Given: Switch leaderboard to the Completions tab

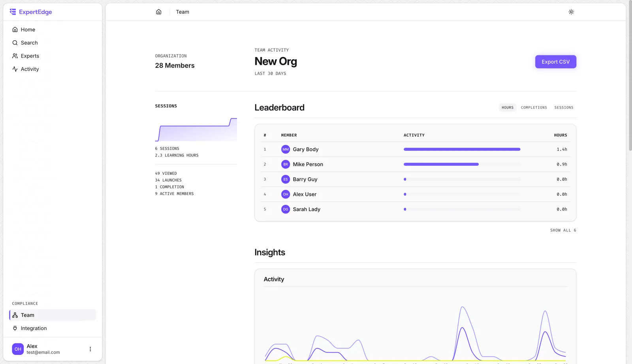Looking at the screenshot, I should [534, 107].
